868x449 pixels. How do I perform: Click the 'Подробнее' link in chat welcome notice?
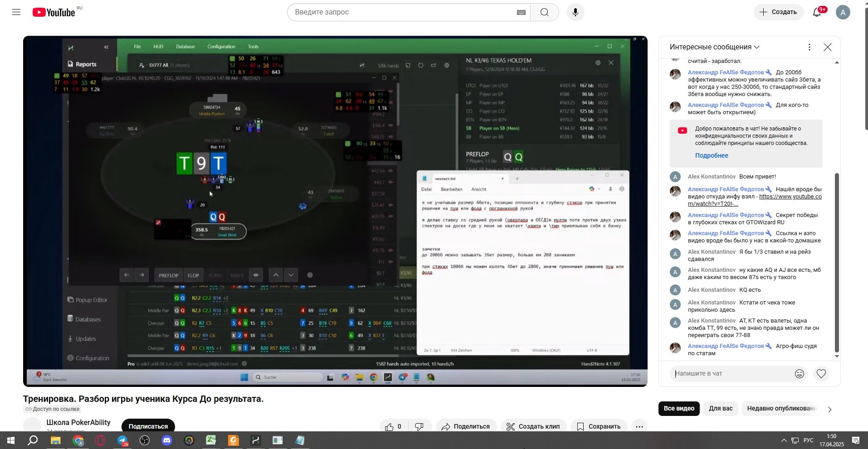pos(712,155)
